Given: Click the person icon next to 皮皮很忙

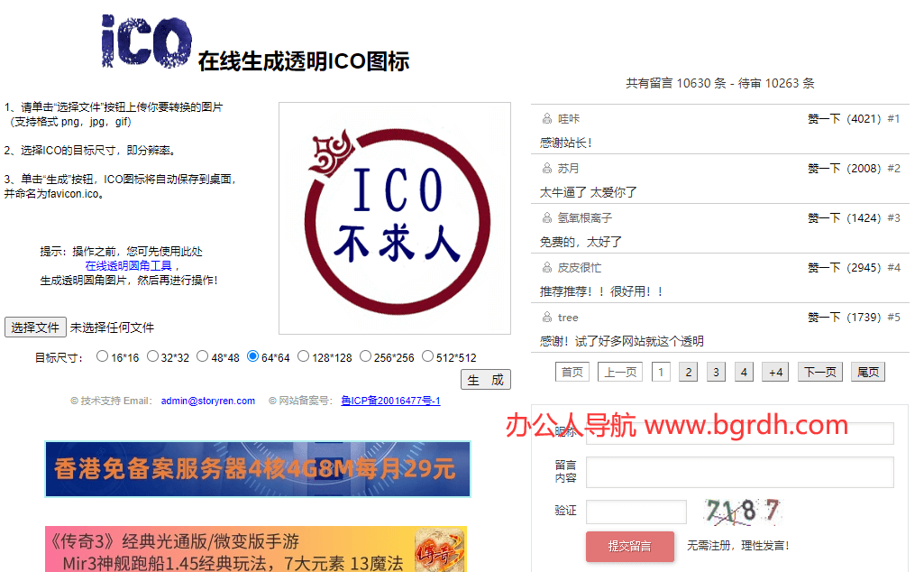Looking at the screenshot, I should point(546,267).
